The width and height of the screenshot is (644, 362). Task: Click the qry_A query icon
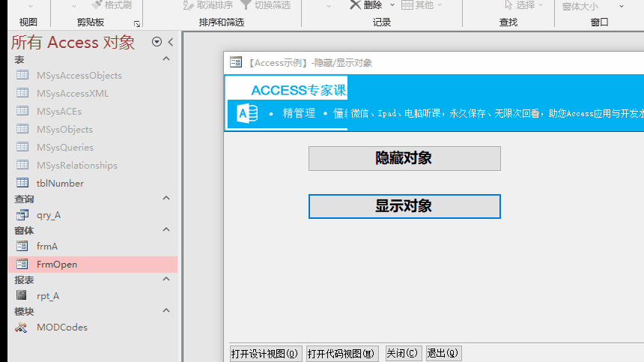point(22,214)
